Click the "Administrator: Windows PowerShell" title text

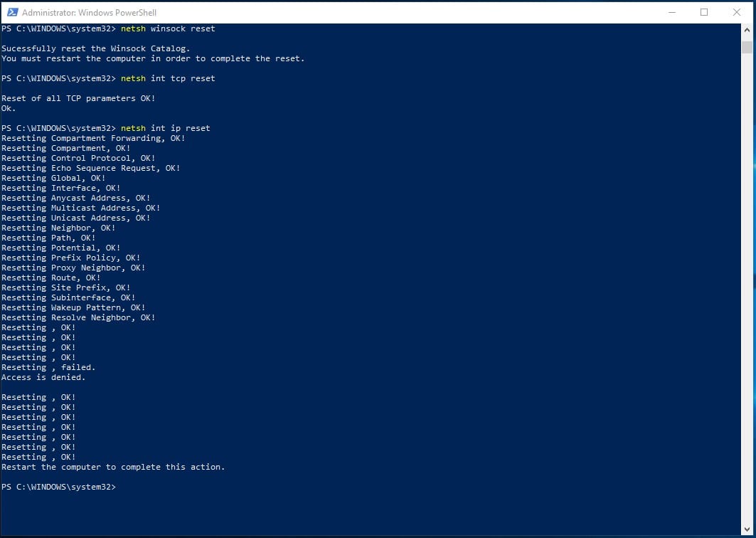[89, 13]
